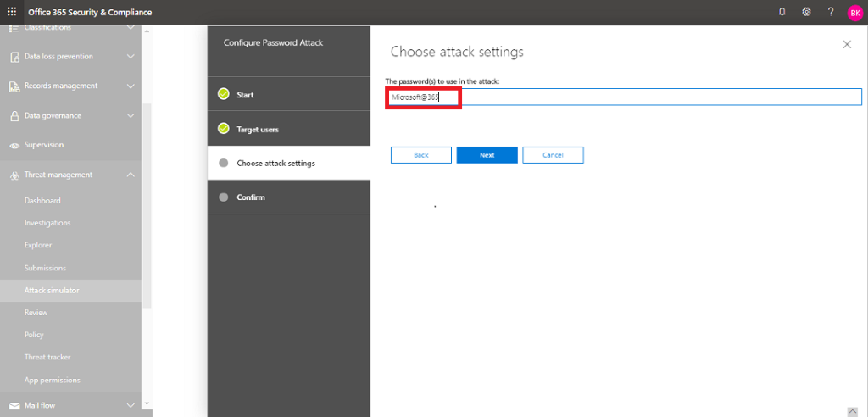Open the App permissions menu item
Image resolution: width=868 pixels, height=417 pixels.
pos(53,380)
